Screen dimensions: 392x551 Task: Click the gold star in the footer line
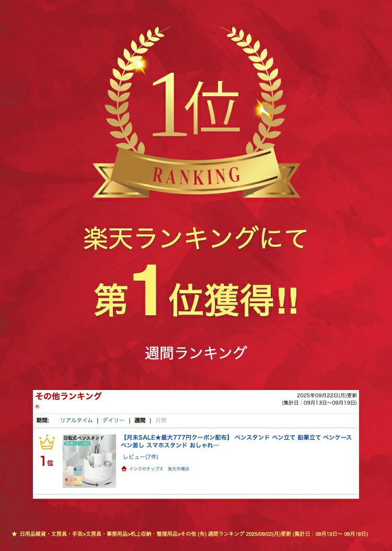pyautogui.click(x=14, y=534)
